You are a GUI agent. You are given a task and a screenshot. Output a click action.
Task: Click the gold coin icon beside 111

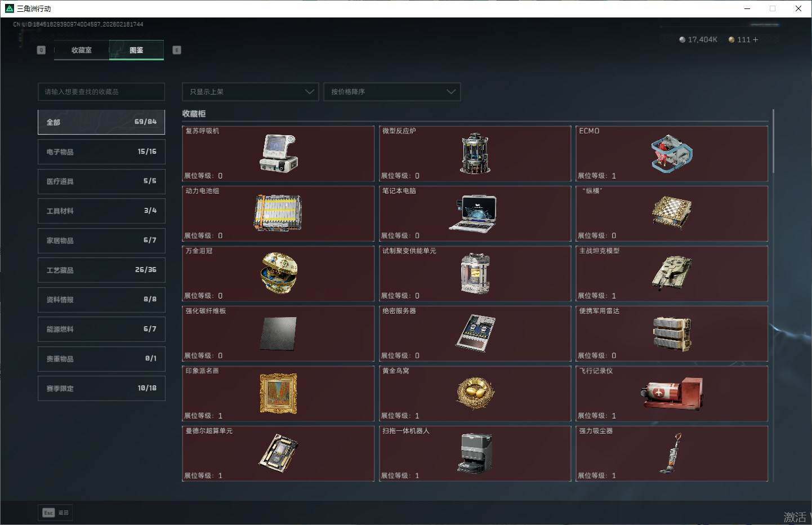731,39
